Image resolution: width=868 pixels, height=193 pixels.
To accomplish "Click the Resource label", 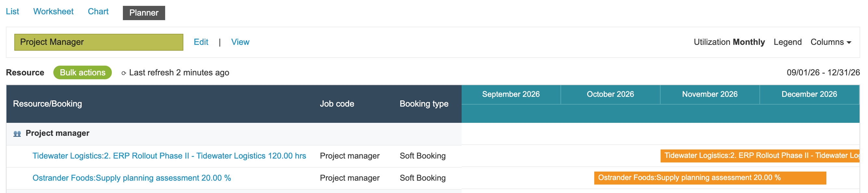I will 25,73.
